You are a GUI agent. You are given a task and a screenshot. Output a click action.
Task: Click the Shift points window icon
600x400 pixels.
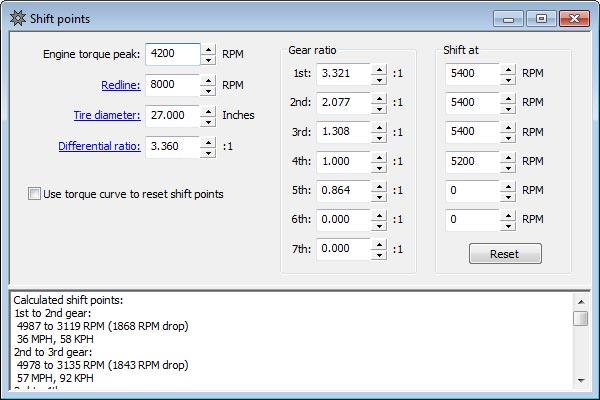(18, 18)
